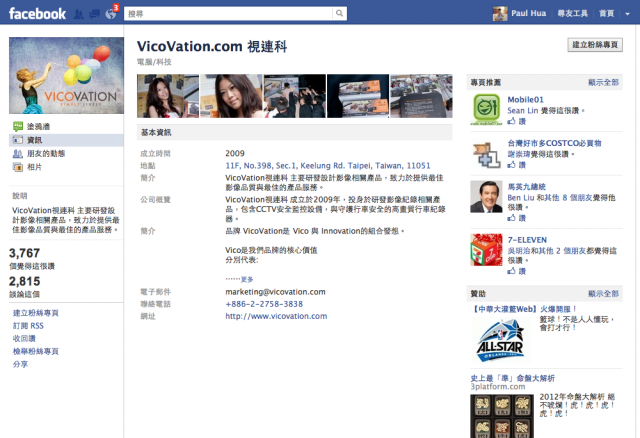
Task: Open Paul Hua profile avatar
Action: (x=500, y=13)
